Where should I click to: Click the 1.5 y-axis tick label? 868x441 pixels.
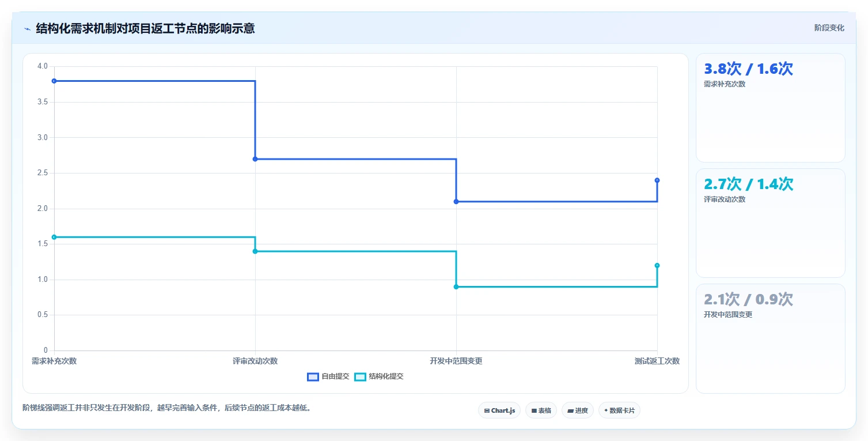[x=42, y=244]
